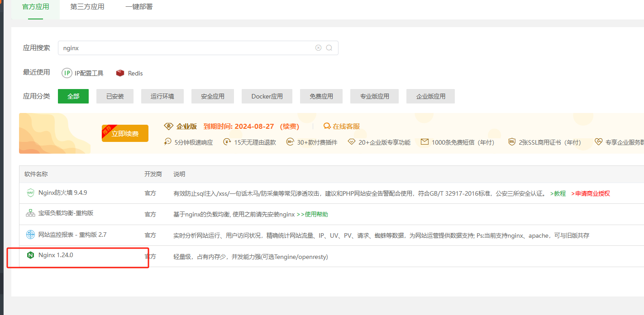This screenshot has width=644, height=315.
Task: Filter apps by 运行环境
Action: pos(162,96)
